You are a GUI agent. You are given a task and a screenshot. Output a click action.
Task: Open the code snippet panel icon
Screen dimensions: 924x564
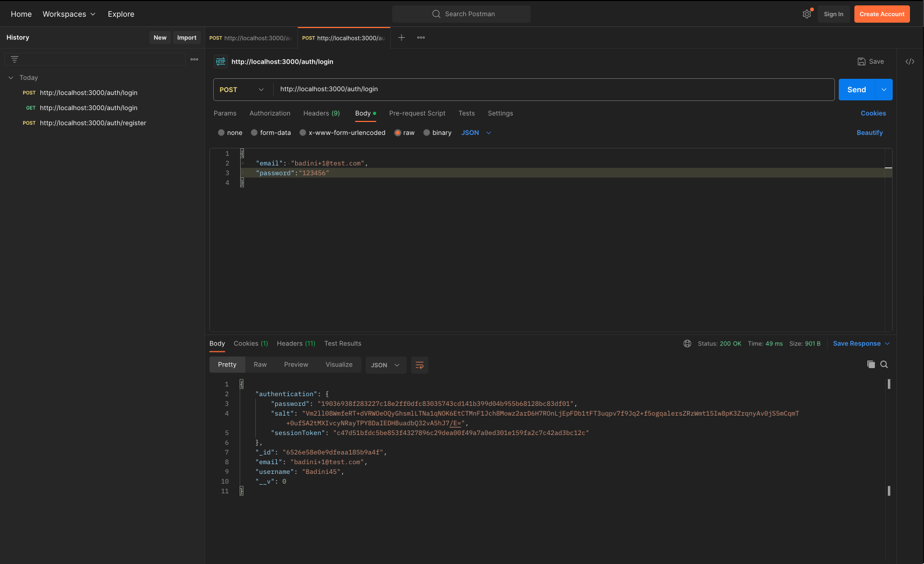(910, 62)
